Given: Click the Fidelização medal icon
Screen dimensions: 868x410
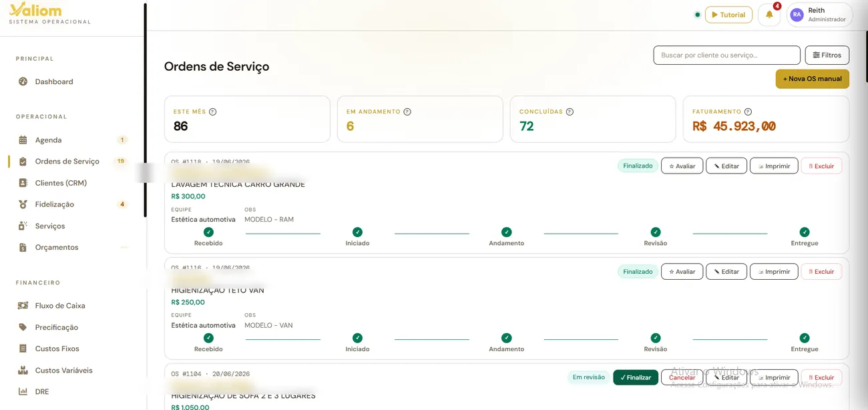Looking at the screenshot, I should point(23,204).
